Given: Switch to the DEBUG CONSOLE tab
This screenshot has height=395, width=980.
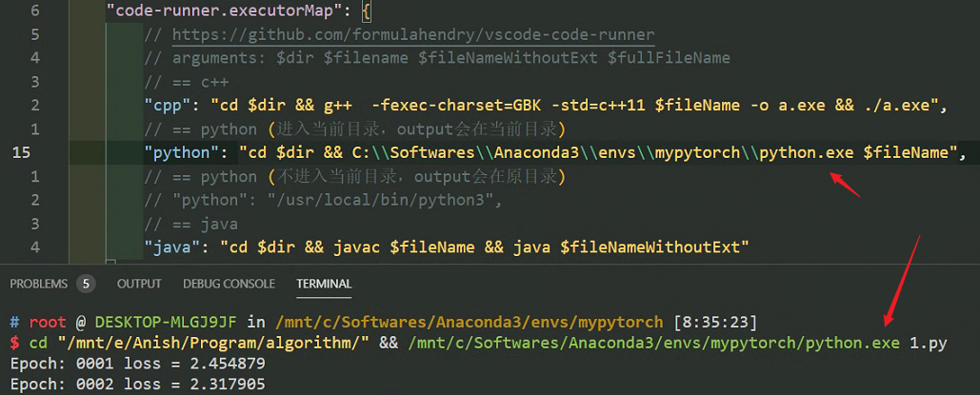Looking at the screenshot, I should [229, 284].
